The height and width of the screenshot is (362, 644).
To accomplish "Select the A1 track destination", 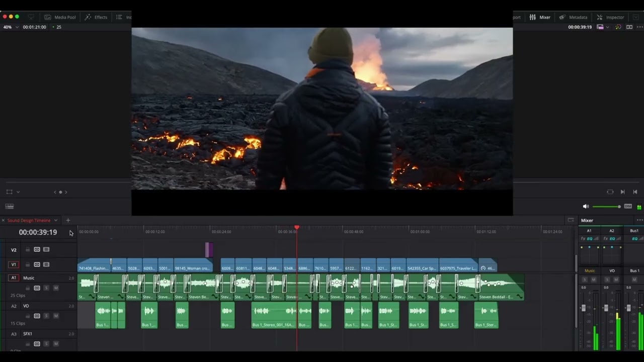I will tap(14, 278).
